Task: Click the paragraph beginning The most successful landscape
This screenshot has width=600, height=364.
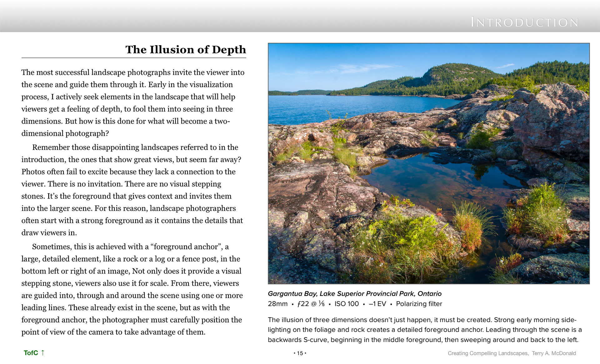Action: [133, 103]
